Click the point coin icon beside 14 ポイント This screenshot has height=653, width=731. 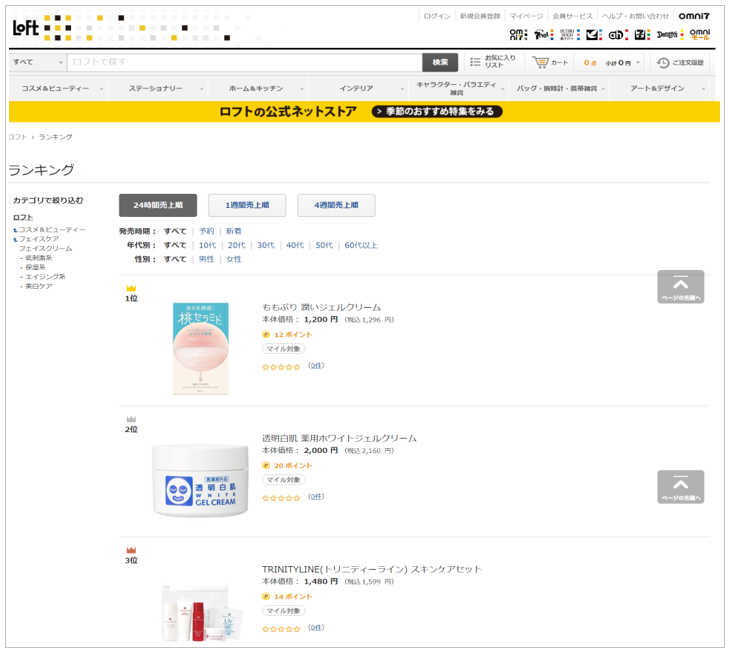[x=266, y=596]
